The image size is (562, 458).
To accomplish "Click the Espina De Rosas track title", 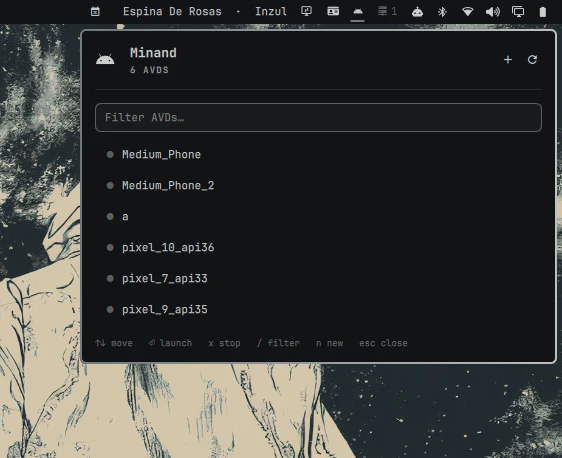I will coord(172,11).
